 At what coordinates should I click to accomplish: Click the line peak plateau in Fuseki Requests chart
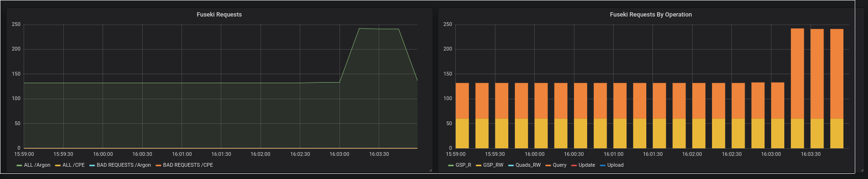point(379,29)
